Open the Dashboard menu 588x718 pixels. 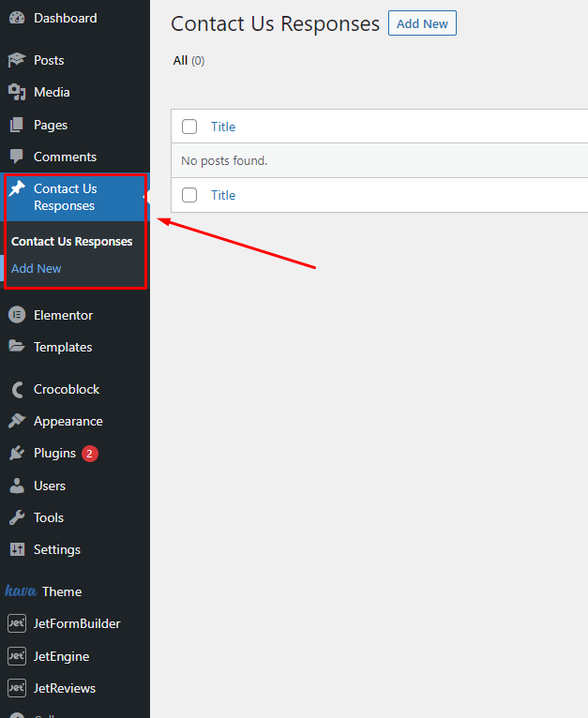(66, 18)
